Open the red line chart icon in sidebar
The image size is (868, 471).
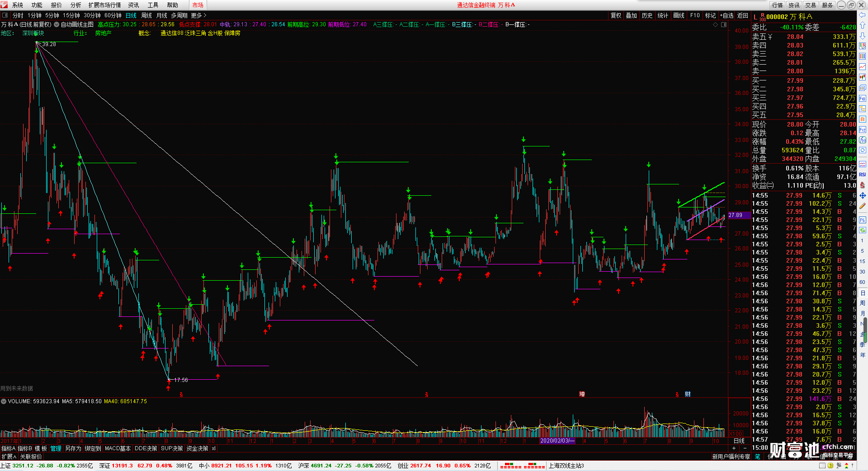[x=863, y=67]
